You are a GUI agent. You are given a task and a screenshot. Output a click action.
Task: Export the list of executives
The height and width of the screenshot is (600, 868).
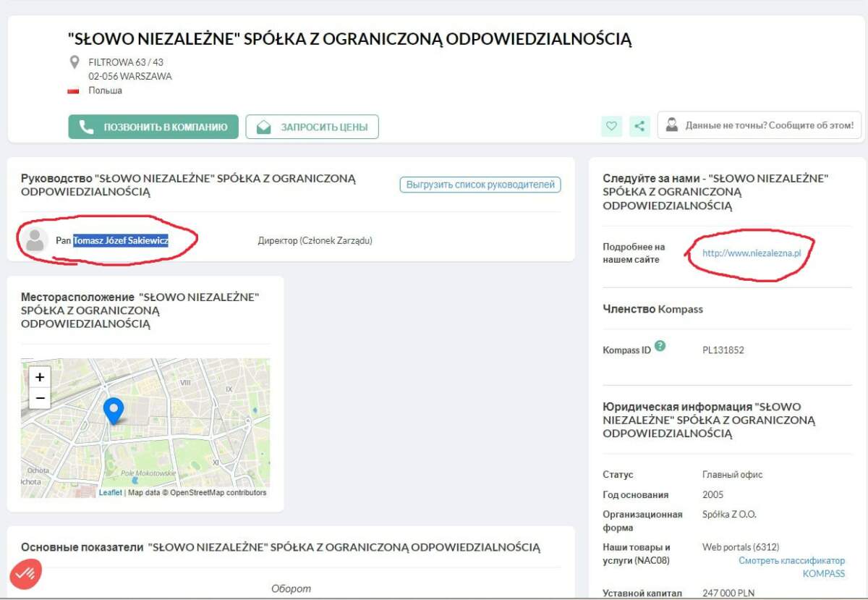pyautogui.click(x=480, y=185)
